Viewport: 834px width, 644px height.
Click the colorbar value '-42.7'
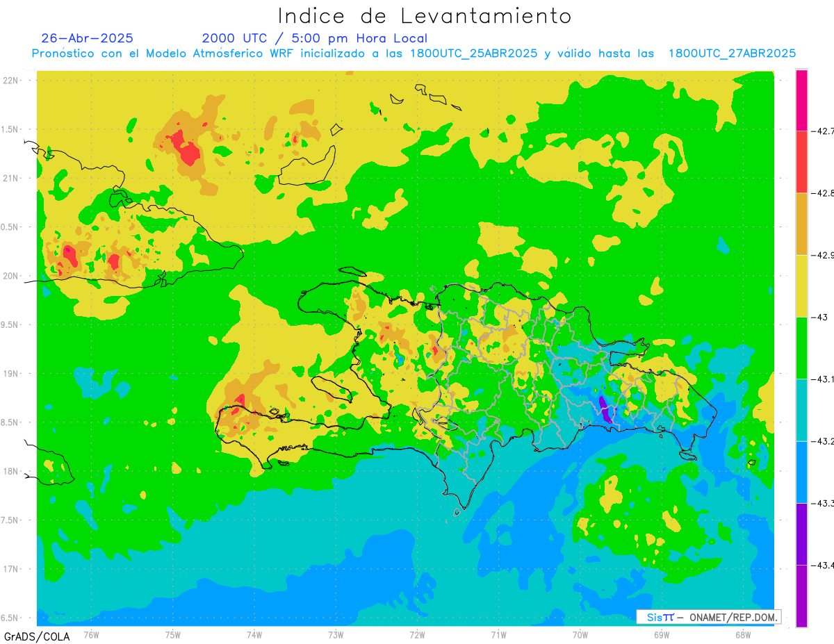[824, 131]
